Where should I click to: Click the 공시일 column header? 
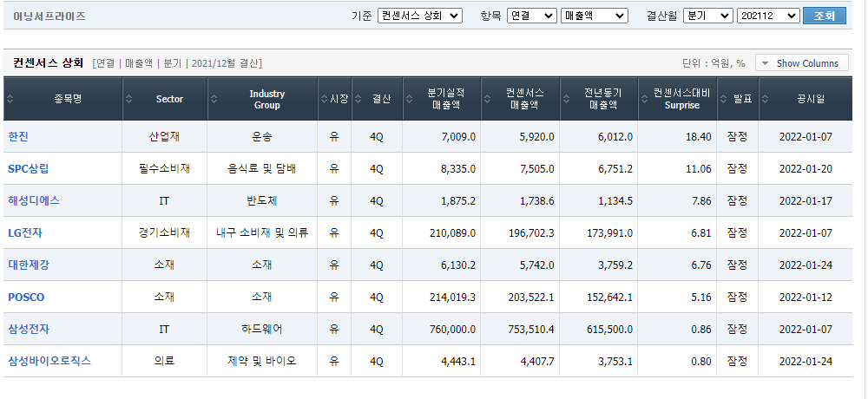click(806, 99)
